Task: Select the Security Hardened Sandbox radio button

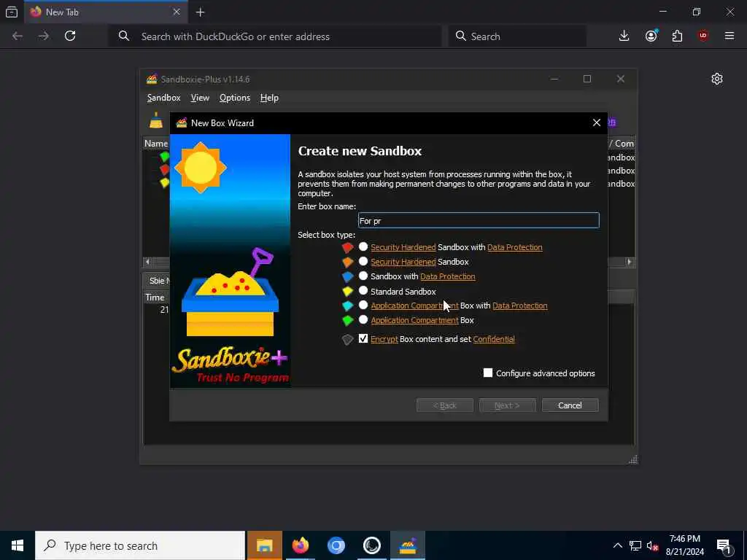Action: (x=363, y=262)
